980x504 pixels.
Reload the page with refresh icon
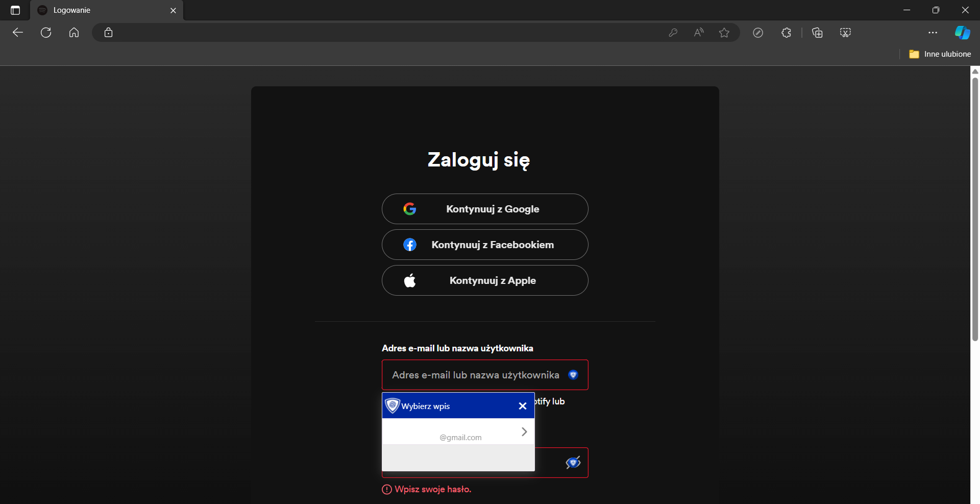pyautogui.click(x=46, y=33)
